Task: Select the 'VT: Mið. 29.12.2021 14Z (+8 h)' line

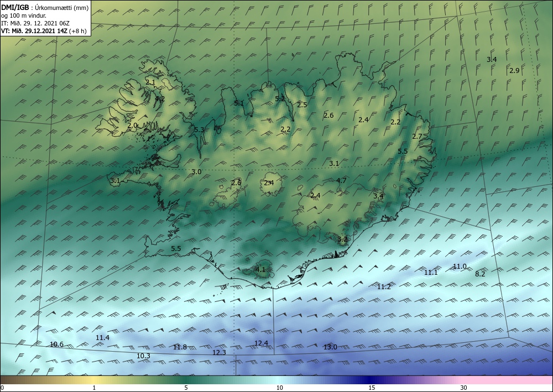Action: point(44,31)
